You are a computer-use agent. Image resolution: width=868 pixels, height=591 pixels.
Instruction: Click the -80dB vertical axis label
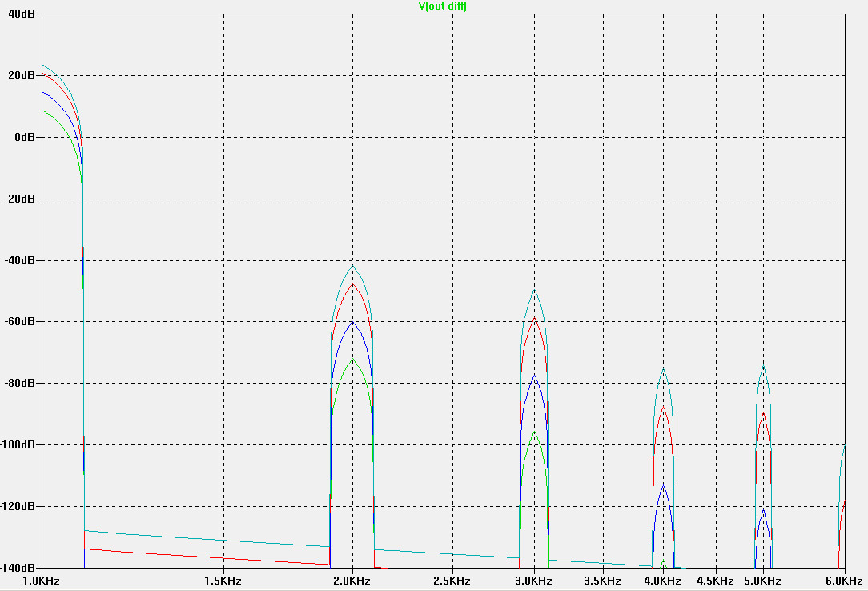pos(20,383)
